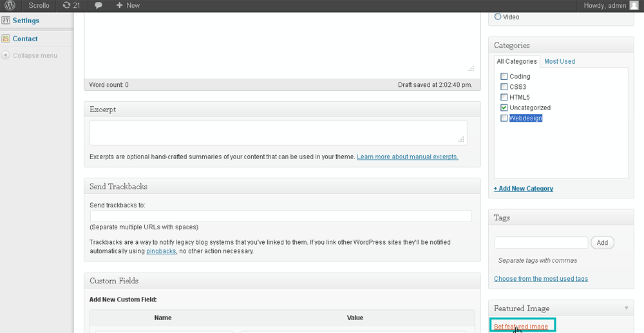
Task: Click into the Send trackbacks to field
Action: click(281, 216)
